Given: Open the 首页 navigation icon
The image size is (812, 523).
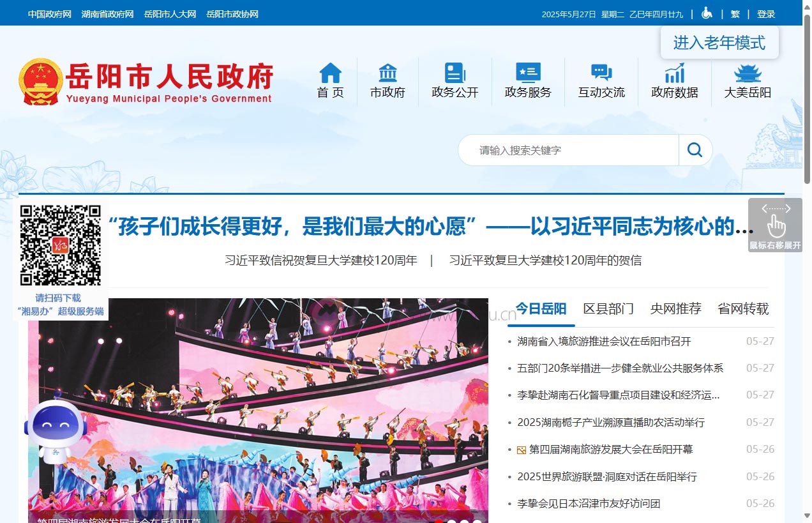Looking at the screenshot, I should click(x=330, y=73).
